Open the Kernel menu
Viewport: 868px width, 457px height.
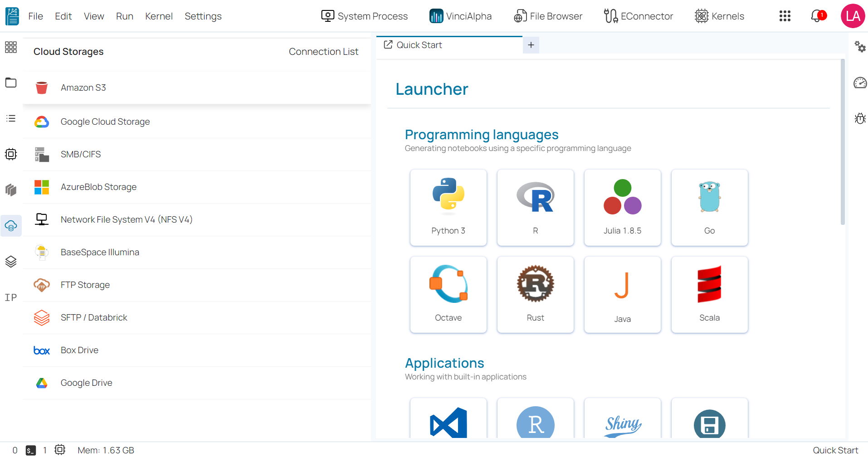tap(159, 16)
